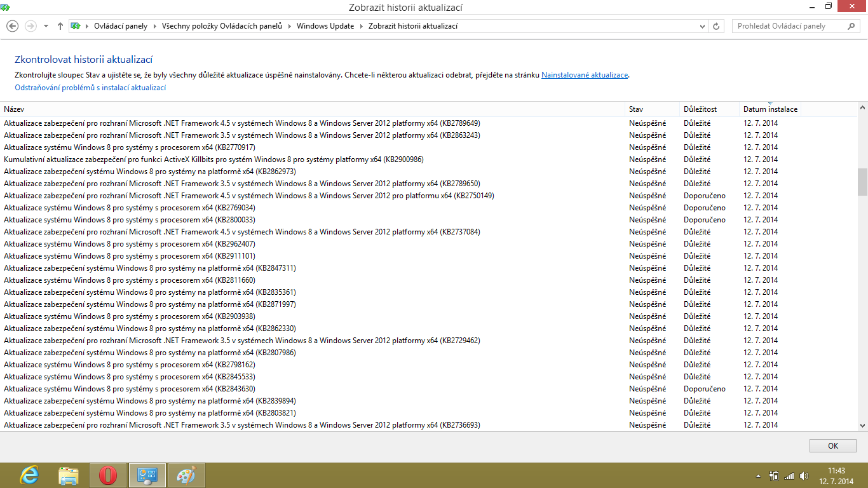This screenshot has width=868, height=488.
Task: Expand the address bar history dropdown
Action: (702, 26)
